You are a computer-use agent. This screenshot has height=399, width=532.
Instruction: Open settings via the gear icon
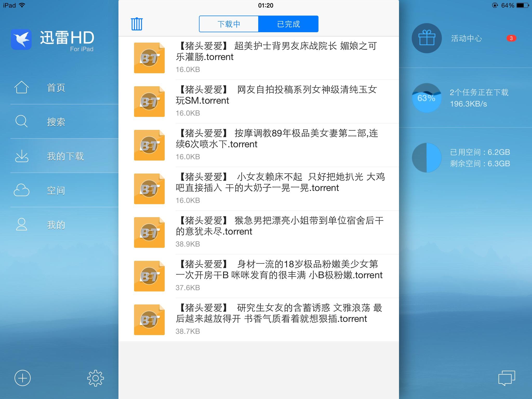pos(95,378)
